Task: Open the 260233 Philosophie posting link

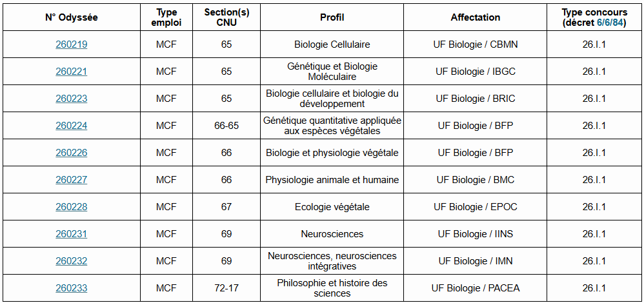Action: point(71,288)
